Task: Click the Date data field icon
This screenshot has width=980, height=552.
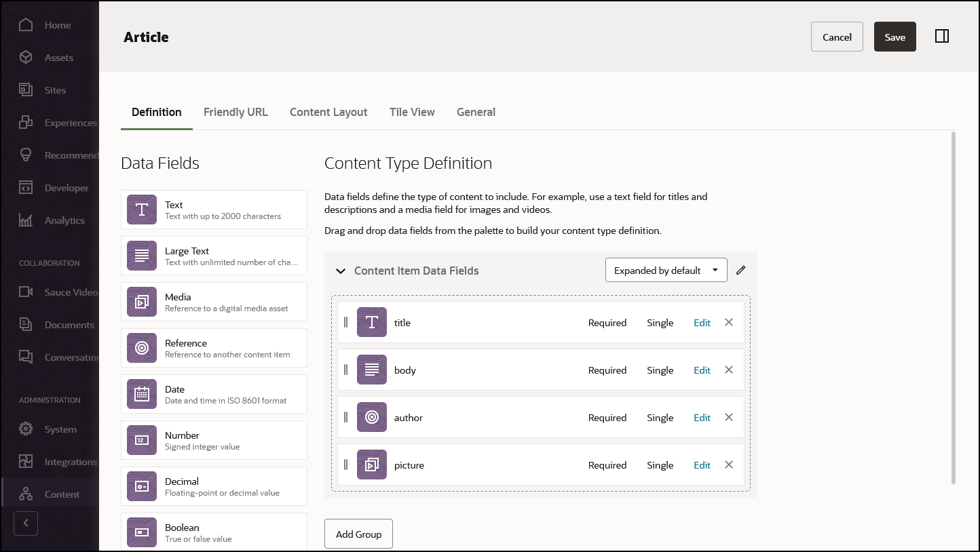Action: click(141, 394)
